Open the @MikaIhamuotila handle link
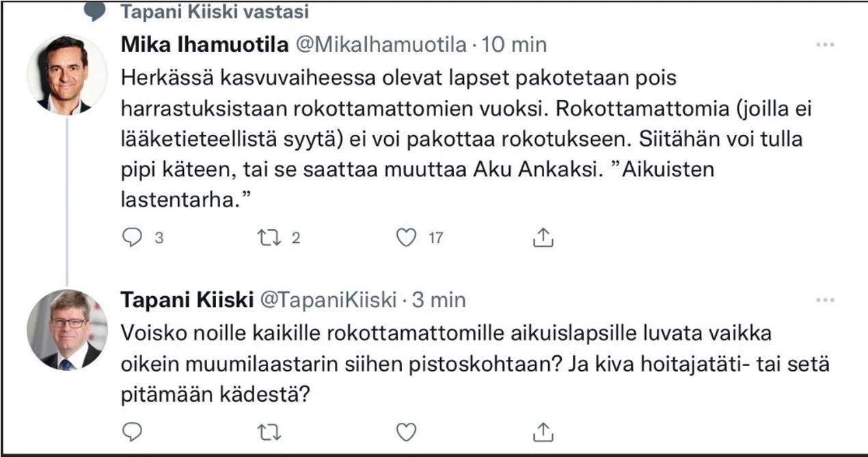 point(380,45)
